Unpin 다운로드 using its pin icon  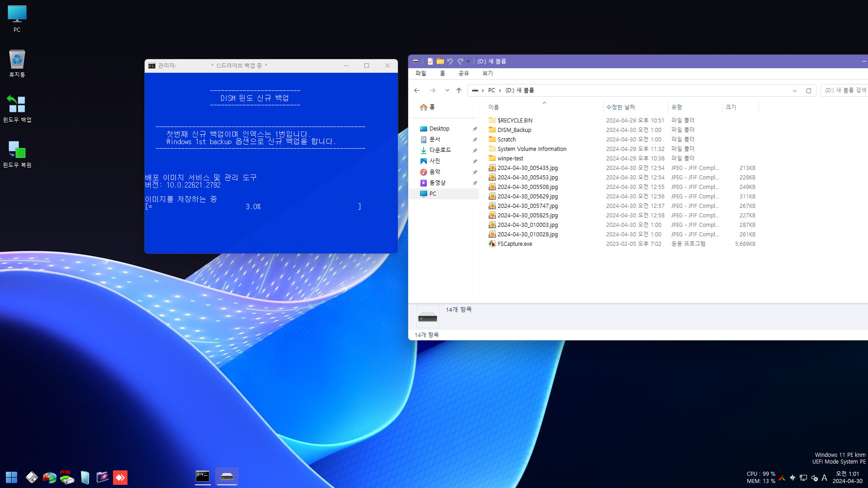pyautogui.click(x=475, y=150)
